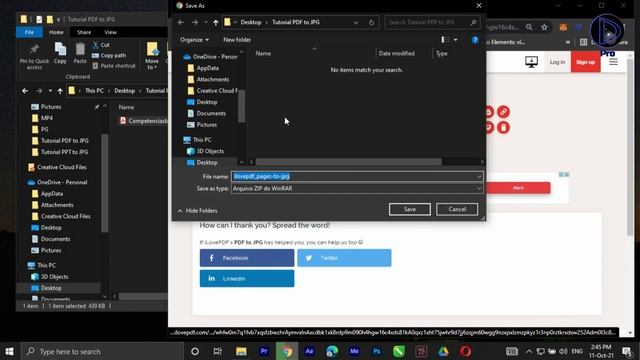Click delete trash red circle icon
Screen dimensions: 640x360
point(503,128)
